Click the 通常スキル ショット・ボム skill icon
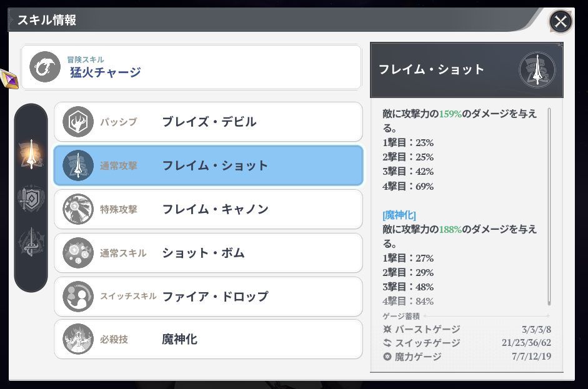 [78, 253]
